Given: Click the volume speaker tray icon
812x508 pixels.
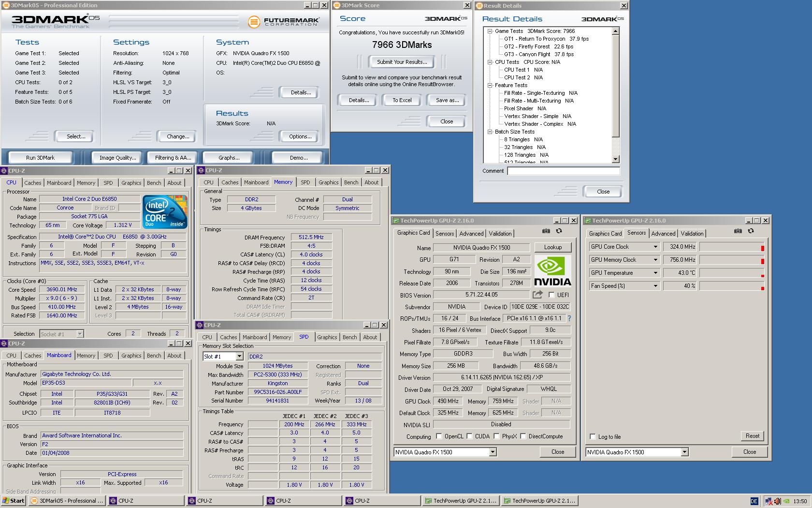Looking at the screenshot, I should (x=777, y=501).
